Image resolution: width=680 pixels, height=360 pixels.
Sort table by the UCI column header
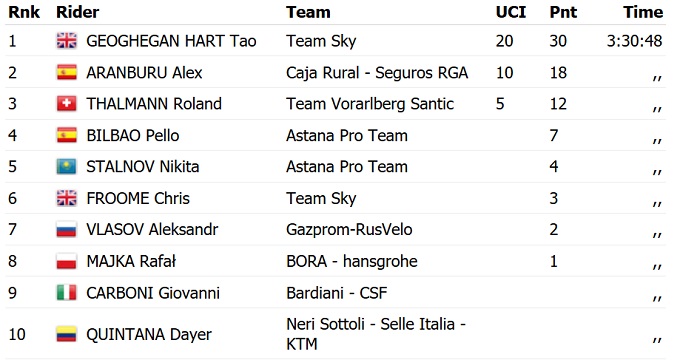tap(511, 12)
